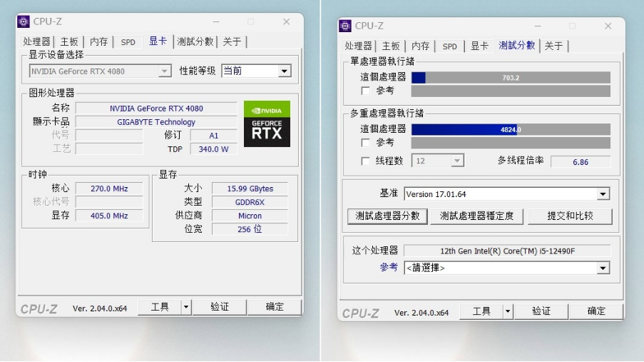Open the 参考 <請選擇> reference processor dropdown

point(603,268)
